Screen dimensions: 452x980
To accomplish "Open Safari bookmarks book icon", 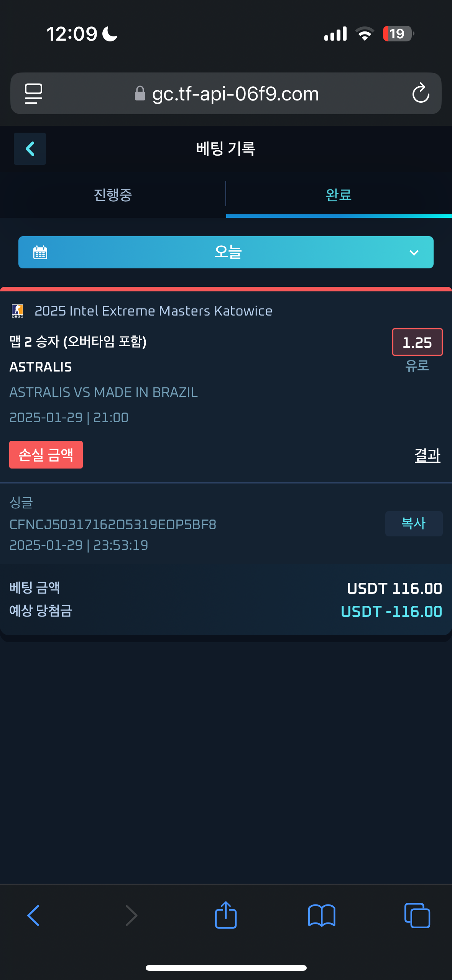I will (322, 916).
